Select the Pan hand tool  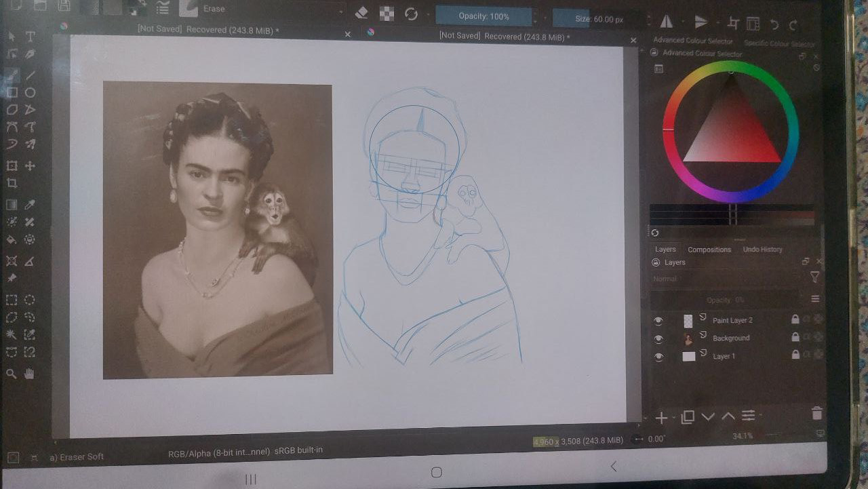[31, 374]
